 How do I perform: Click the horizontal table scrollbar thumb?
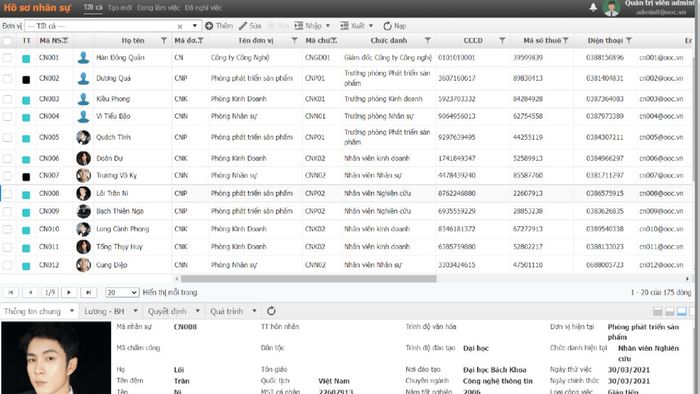click(x=308, y=278)
